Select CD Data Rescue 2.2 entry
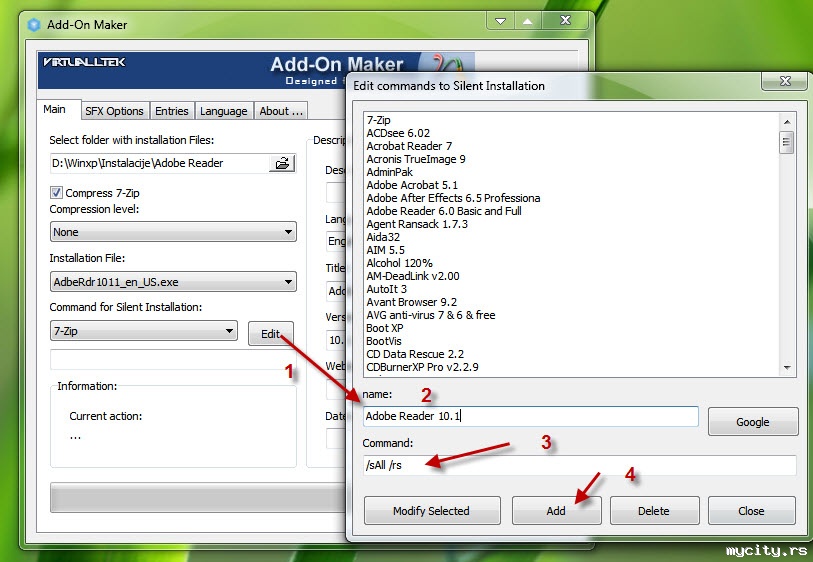Viewport: 813px width, 562px height. pyautogui.click(x=415, y=354)
